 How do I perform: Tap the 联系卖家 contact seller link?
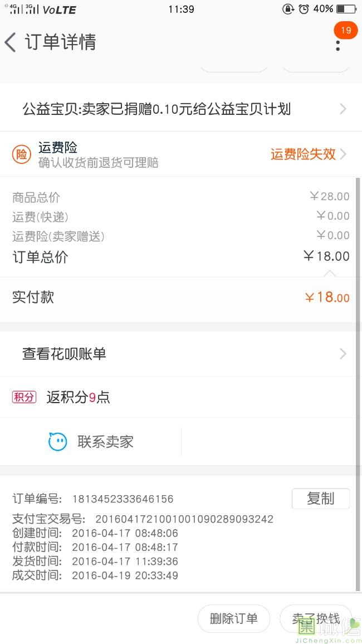pos(105,442)
